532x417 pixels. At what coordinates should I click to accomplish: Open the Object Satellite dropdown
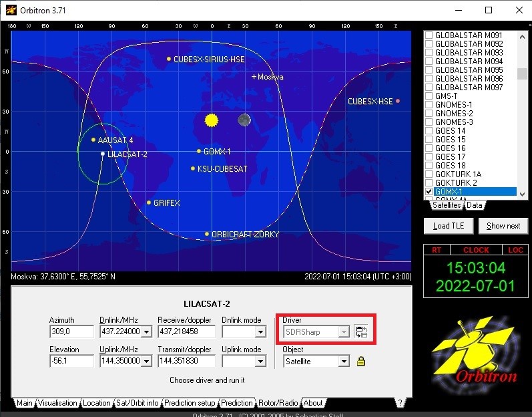tap(344, 362)
